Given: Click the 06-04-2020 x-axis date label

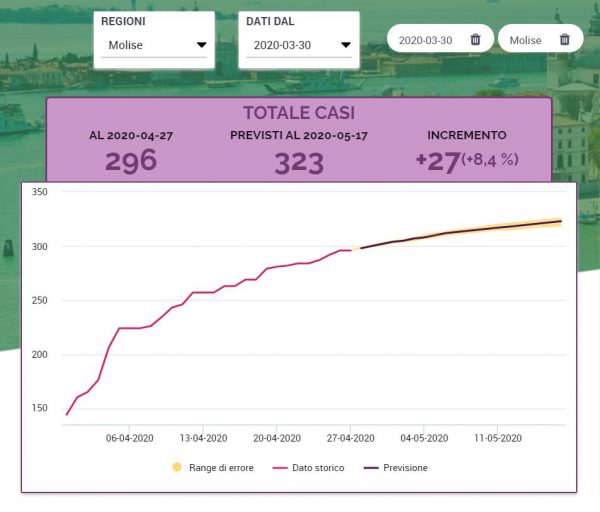Looking at the screenshot, I should (130, 438).
